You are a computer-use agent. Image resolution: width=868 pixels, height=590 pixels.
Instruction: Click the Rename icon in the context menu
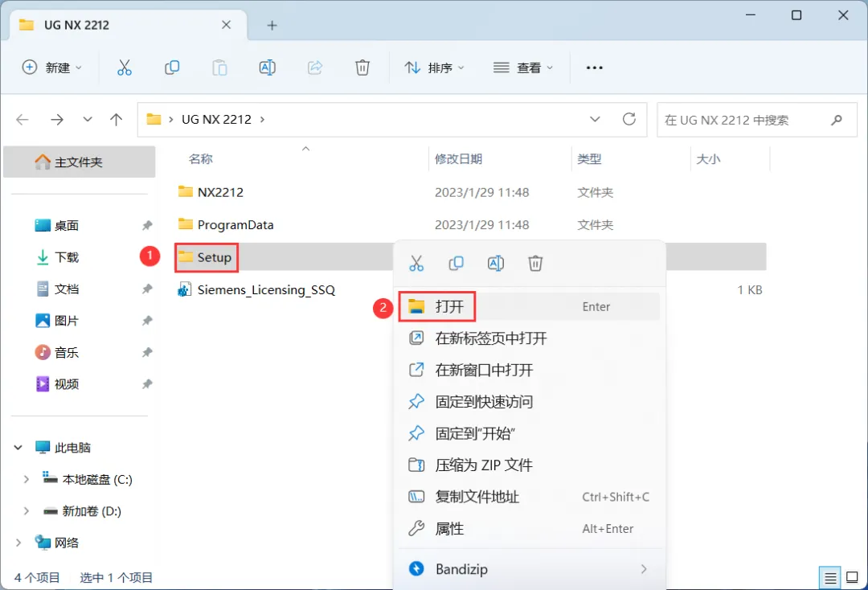[495, 264]
